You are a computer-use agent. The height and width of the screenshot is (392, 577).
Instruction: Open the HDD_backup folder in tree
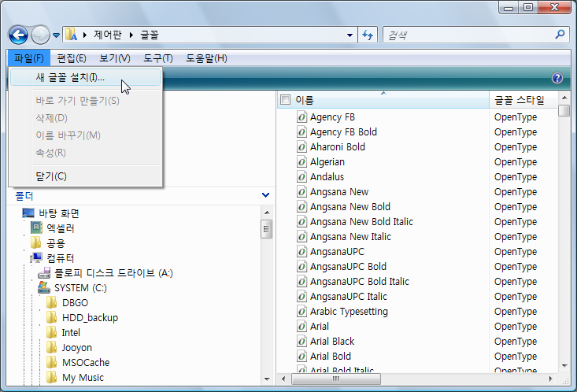tap(90, 318)
